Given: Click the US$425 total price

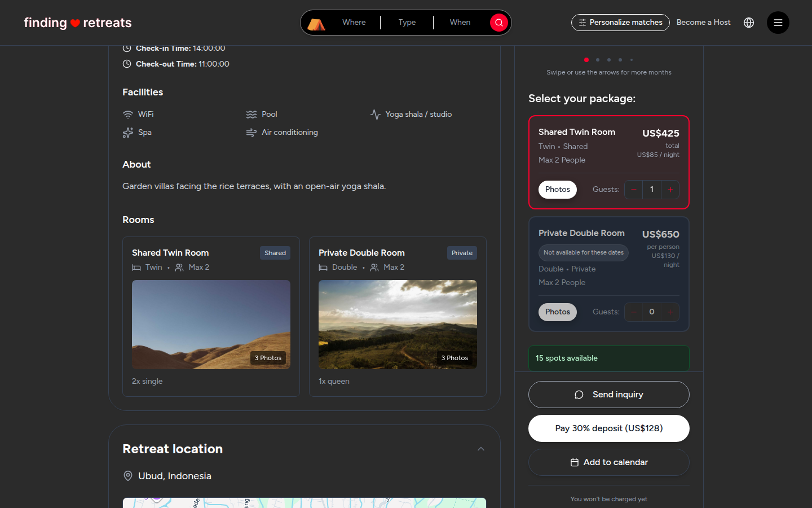Looking at the screenshot, I should [661, 133].
